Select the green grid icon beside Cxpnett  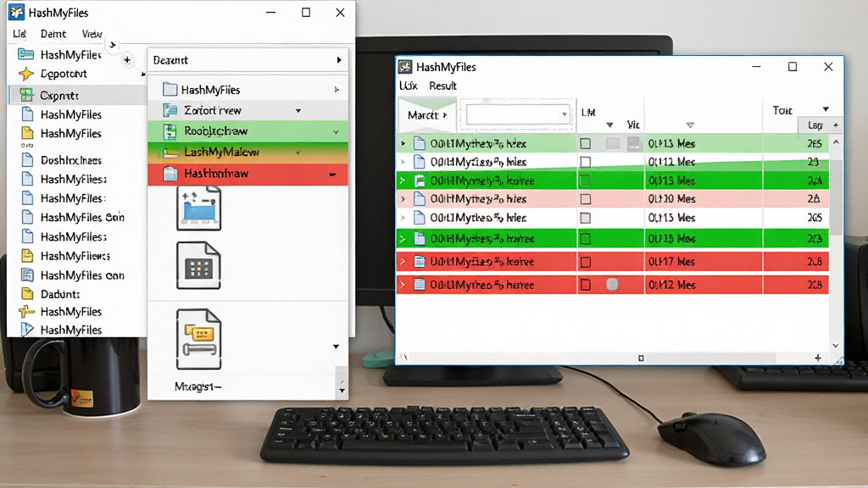tap(26, 95)
